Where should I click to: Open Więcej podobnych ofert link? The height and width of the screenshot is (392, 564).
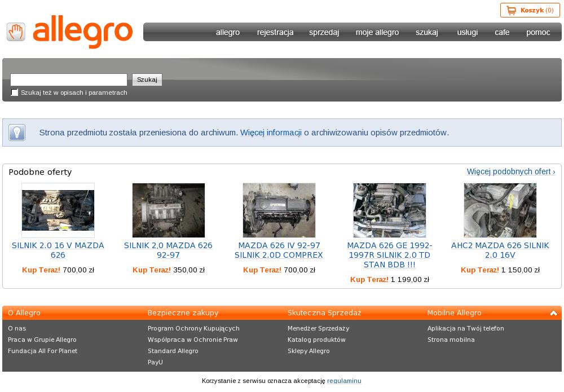tap(511, 171)
